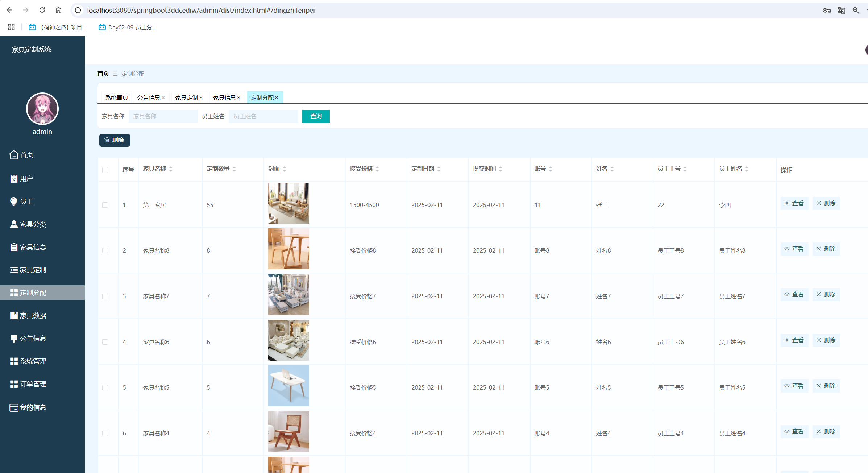This screenshot has height=473, width=868.
Task: Open 家具信息 clipboard icon in sidebar
Action: 14,247
